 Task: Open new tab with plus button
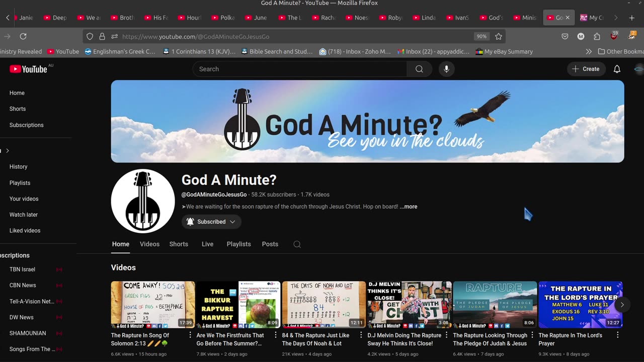[x=632, y=18]
